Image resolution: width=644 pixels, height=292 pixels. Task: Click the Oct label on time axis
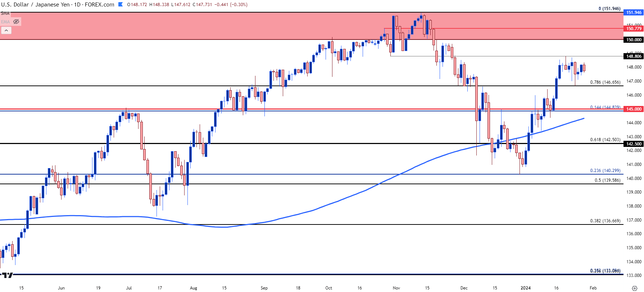click(x=328, y=288)
